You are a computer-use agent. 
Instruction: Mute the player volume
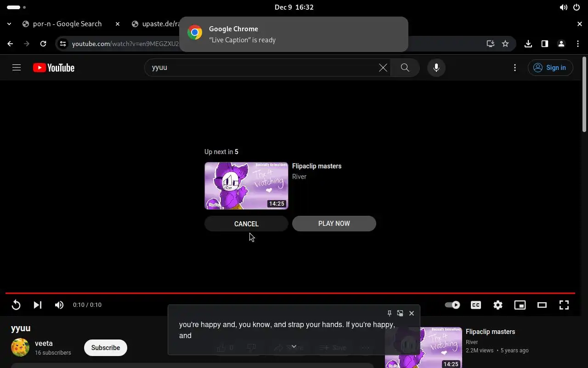59,305
